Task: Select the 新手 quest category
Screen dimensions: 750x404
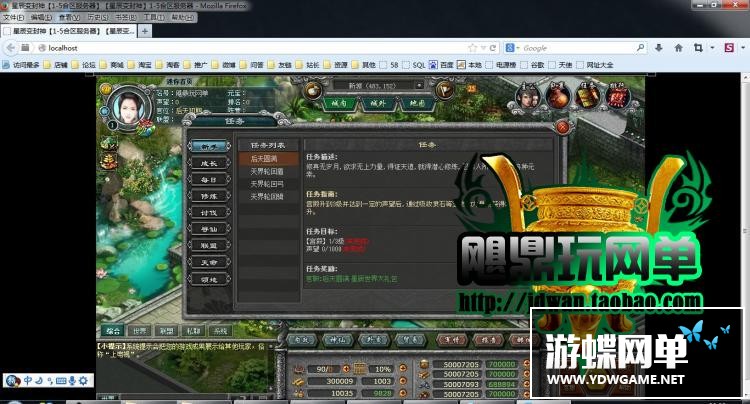Action: coord(209,147)
